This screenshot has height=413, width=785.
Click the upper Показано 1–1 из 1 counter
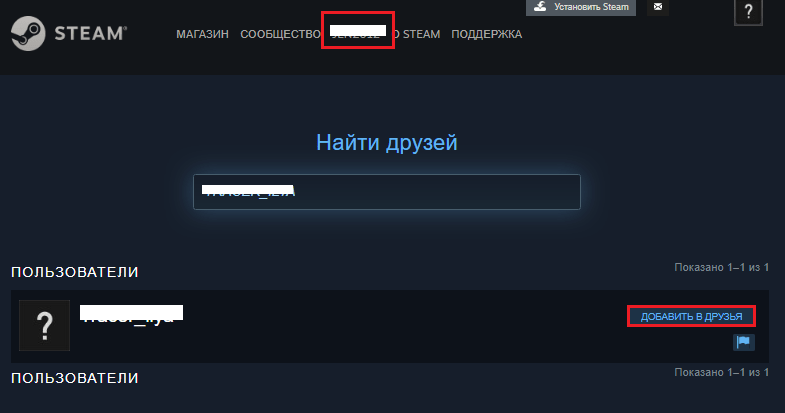721,267
